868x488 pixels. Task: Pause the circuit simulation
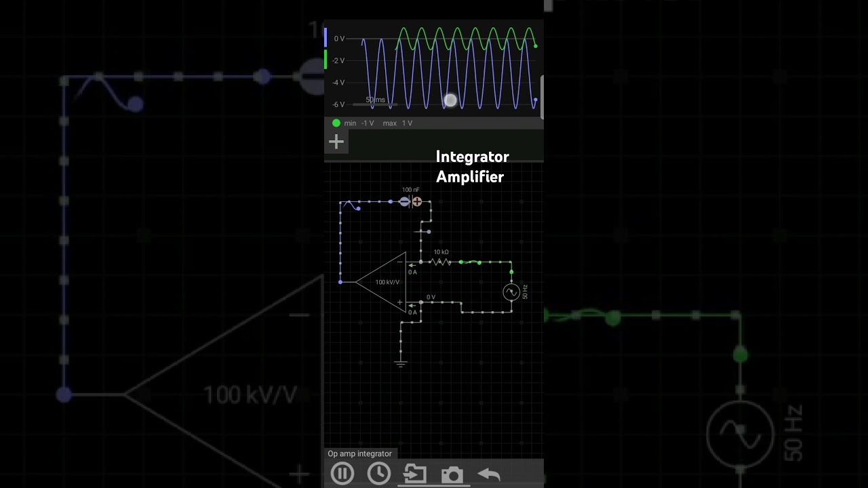coord(342,473)
